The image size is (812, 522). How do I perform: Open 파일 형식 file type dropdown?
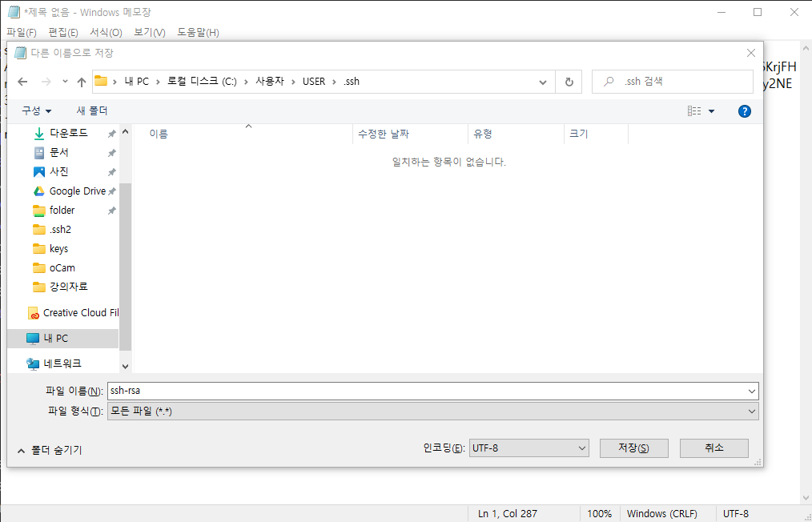[x=433, y=412]
